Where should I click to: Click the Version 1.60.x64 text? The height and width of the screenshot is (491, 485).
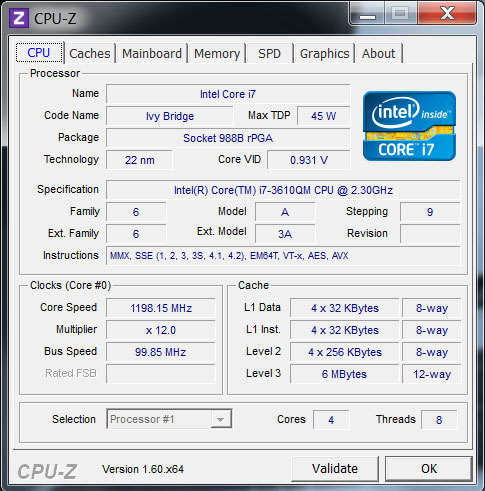(x=143, y=469)
